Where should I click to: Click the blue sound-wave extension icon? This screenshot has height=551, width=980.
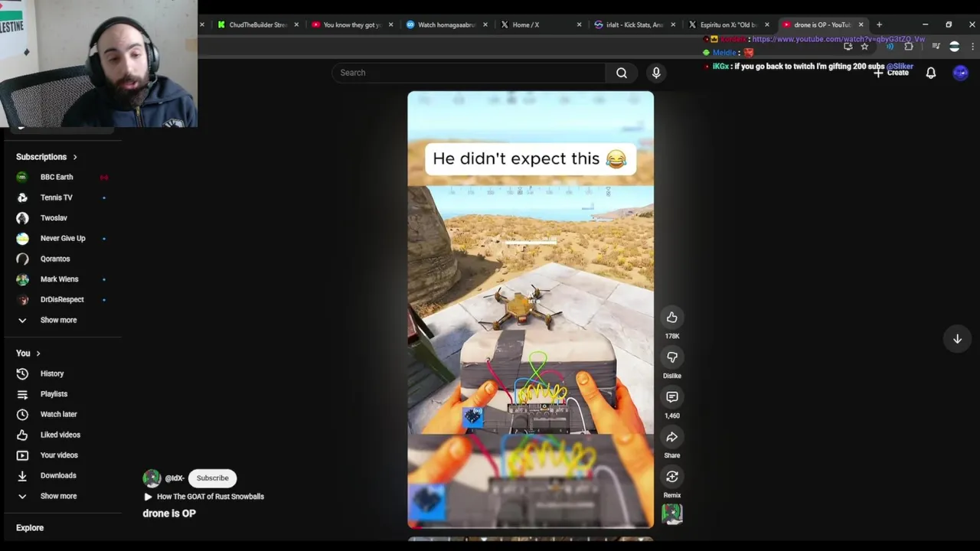point(890,47)
